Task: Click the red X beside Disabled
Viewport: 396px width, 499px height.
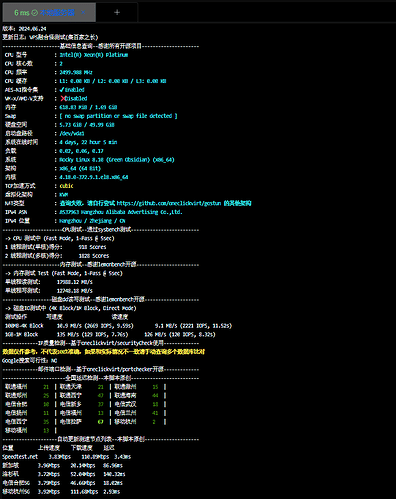Action: (63, 98)
